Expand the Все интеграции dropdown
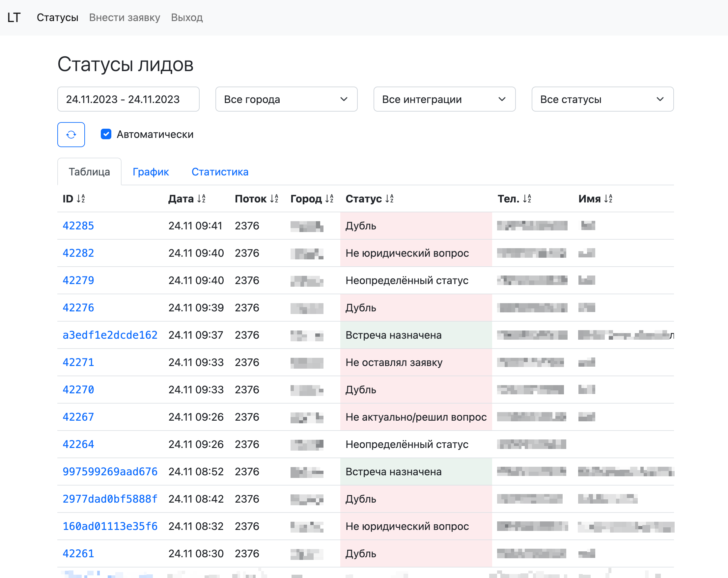The width and height of the screenshot is (728, 578). 444,99
